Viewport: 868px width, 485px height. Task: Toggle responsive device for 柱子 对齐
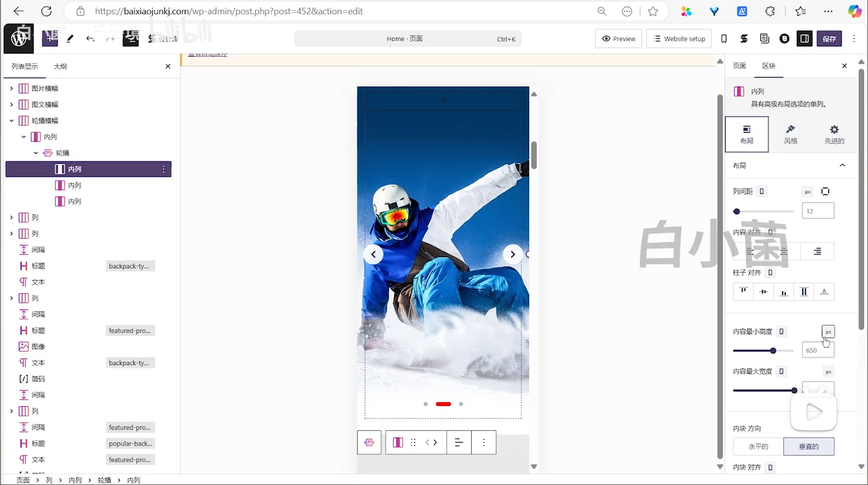pos(770,273)
